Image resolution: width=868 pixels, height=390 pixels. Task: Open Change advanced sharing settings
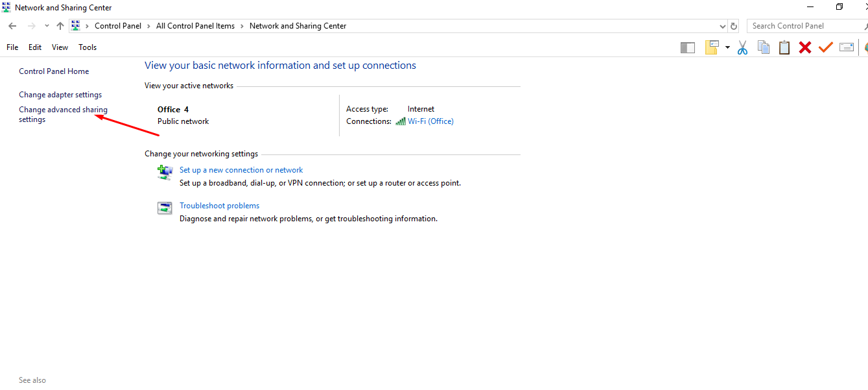point(63,115)
